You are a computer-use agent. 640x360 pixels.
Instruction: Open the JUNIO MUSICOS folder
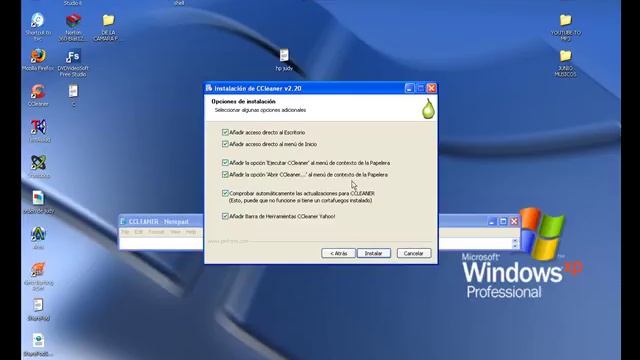pyautogui.click(x=565, y=56)
